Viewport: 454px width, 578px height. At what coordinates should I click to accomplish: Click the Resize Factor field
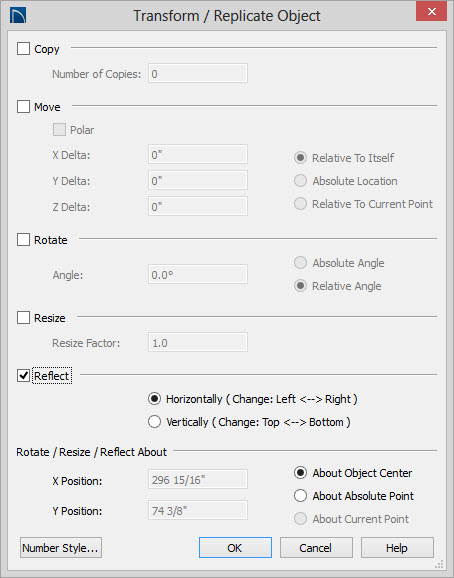point(198,342)
